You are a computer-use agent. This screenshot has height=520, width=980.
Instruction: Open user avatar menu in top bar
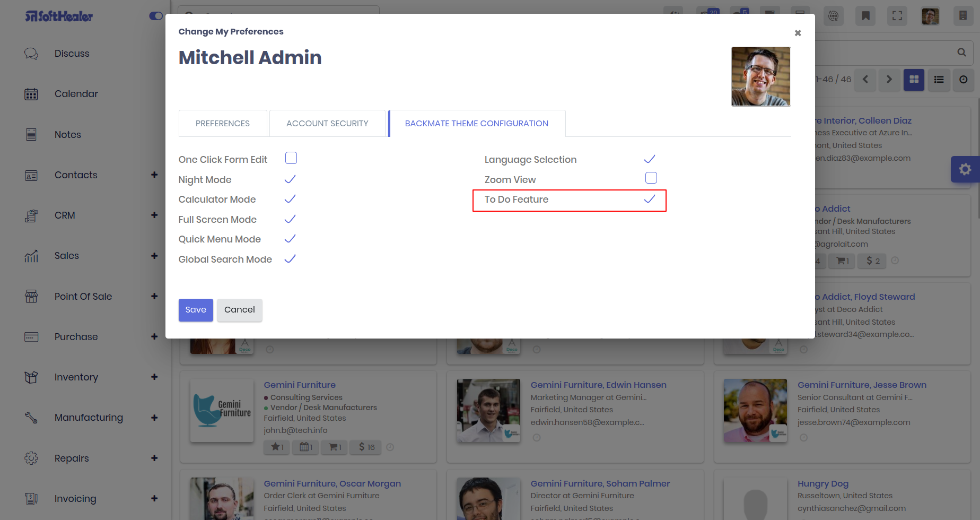pos(930,16)
